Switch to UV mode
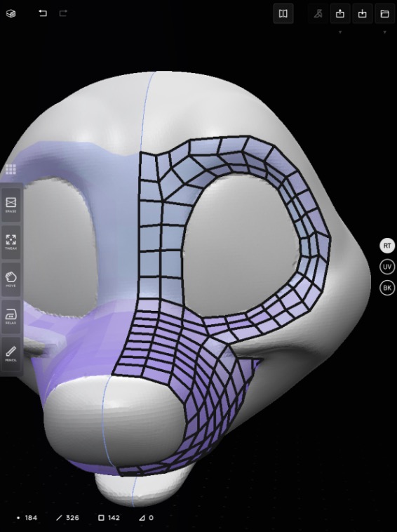The width and height of the screenshot is (397, 532). tap(387, 267)
